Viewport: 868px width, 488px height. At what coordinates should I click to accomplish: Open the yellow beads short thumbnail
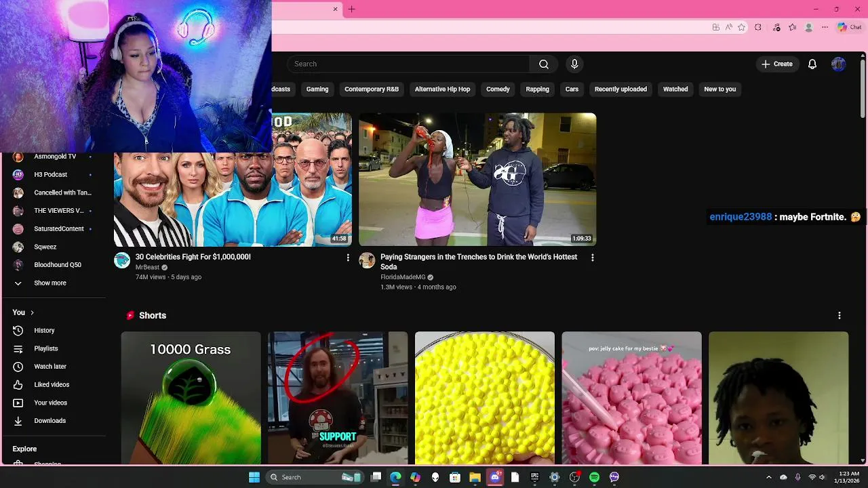(484, 398)
